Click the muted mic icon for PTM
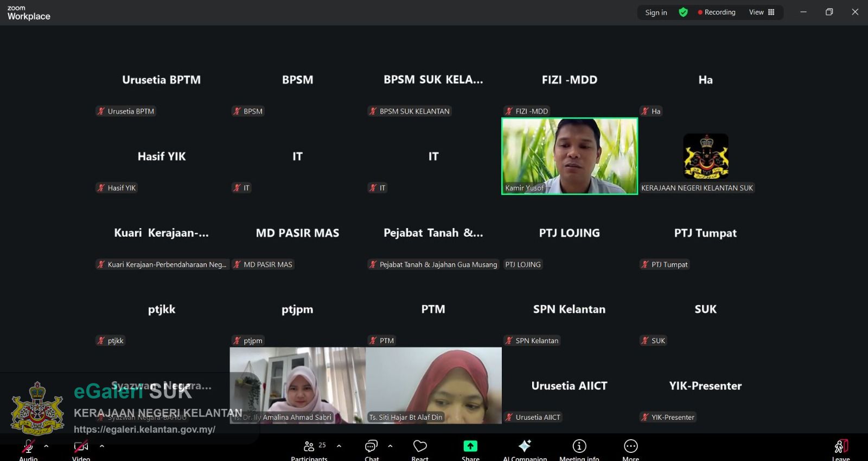 (373, 341)
